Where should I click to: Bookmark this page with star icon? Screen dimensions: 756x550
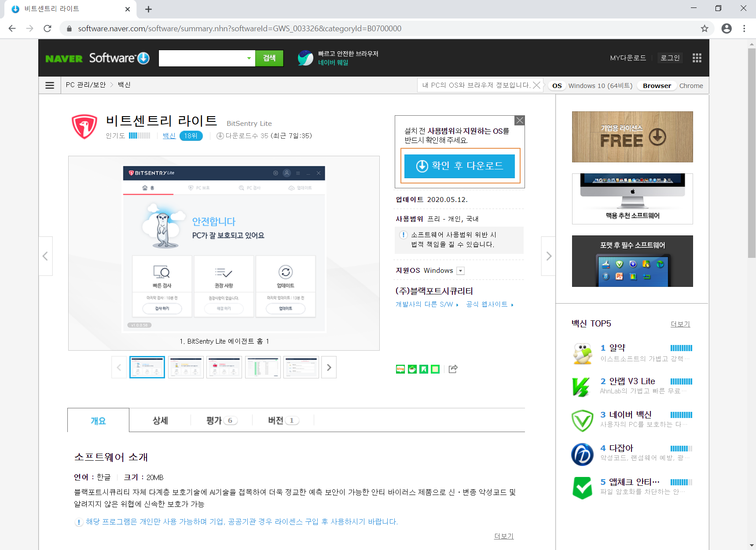[x=705, y=29]
